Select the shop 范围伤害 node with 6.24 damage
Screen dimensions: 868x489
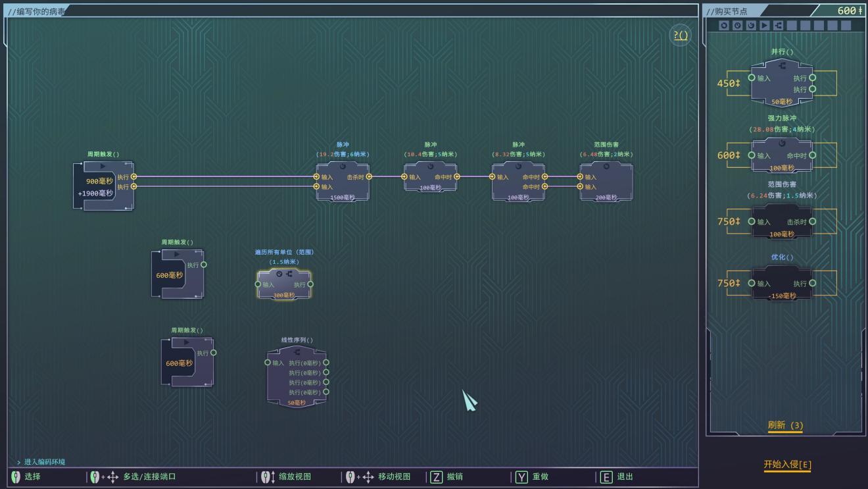(x=781, y=222)
